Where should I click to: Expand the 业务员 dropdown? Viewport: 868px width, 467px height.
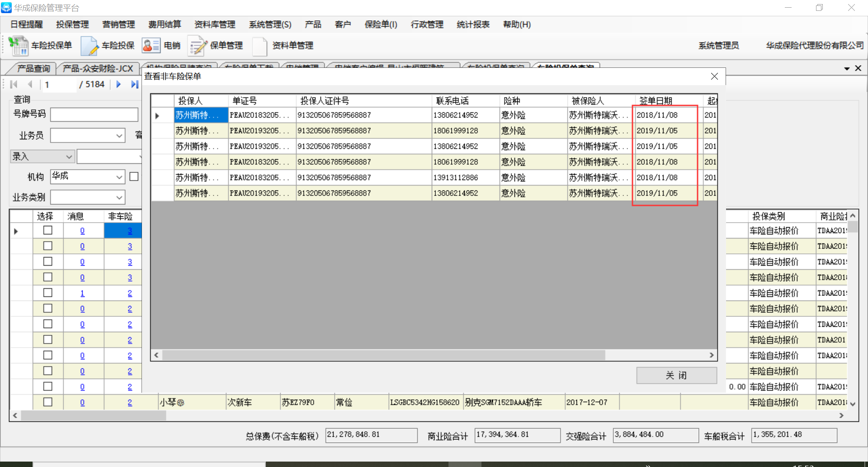coord(119,136)
